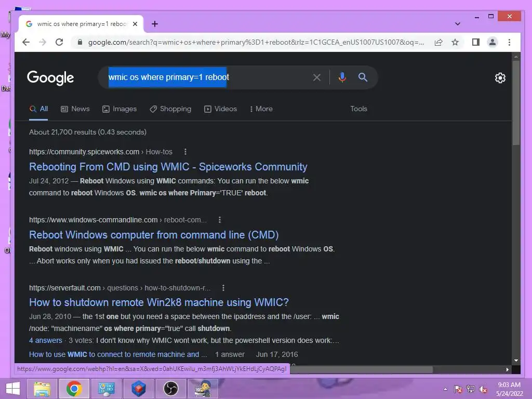Open Google quick settings gear
Image resolution: width=532 pixels, height=399 pixels.
[x=500, y=78]
